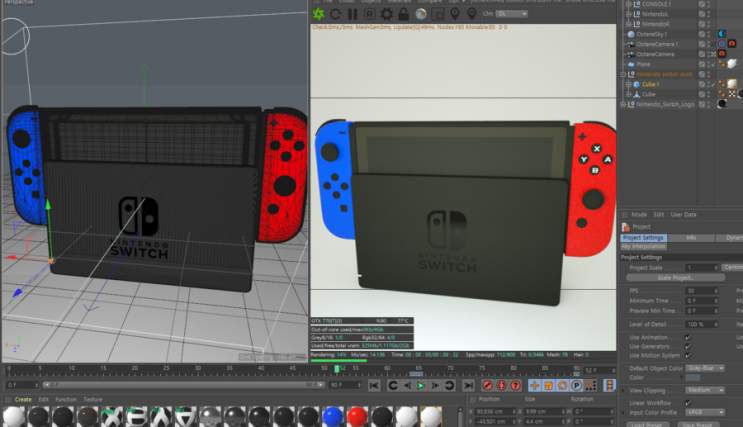743x427 pixels.
Task: Start Octane render with green logo icon
Action: pos(318,14)
